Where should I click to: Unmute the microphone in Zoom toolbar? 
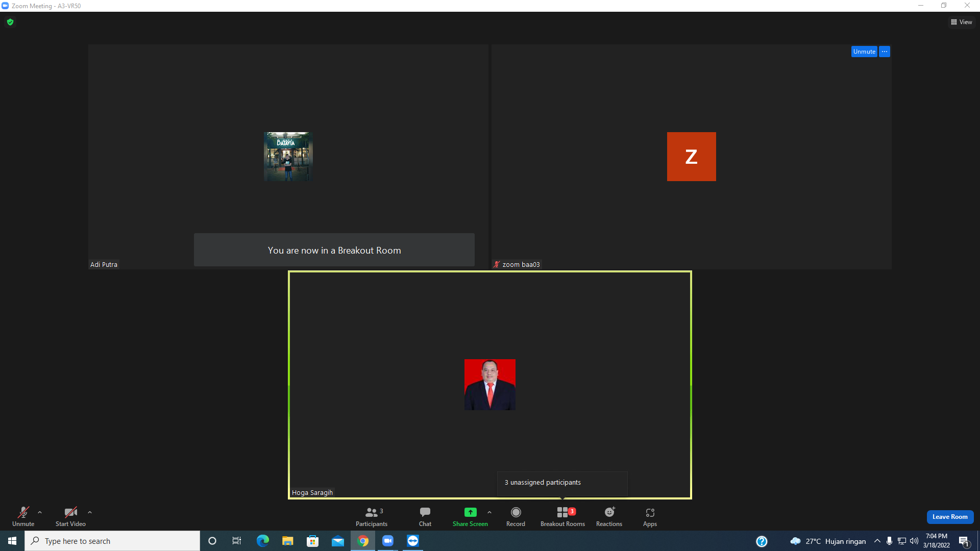click(x=23, y=516)
